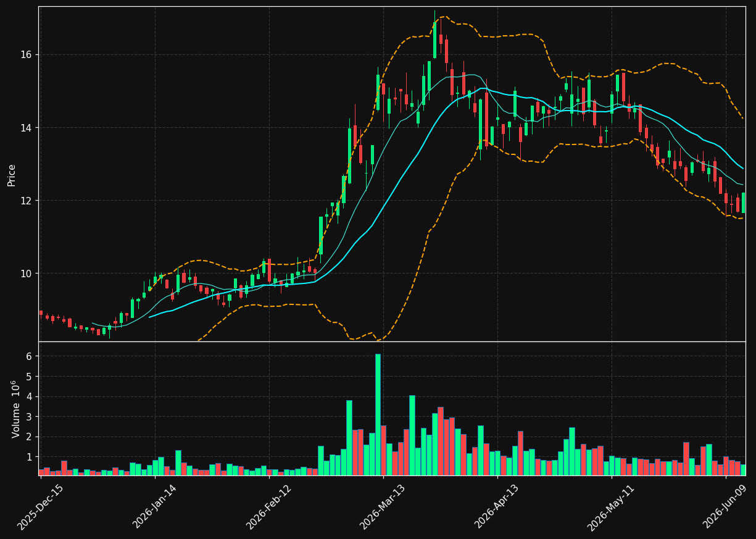
Task: Click the 16 tick on Price axis
Action: click(27, 55)
